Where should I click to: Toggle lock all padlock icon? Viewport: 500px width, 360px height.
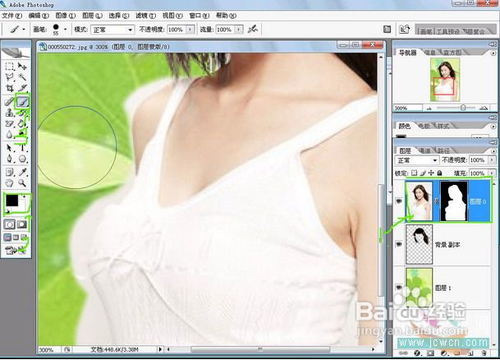point(440,173)
